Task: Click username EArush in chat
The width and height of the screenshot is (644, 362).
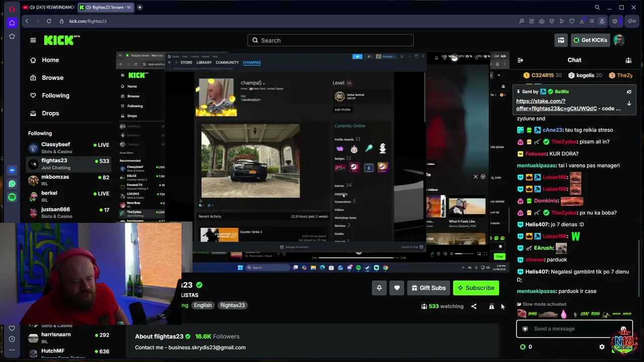Action: [543, 248]
